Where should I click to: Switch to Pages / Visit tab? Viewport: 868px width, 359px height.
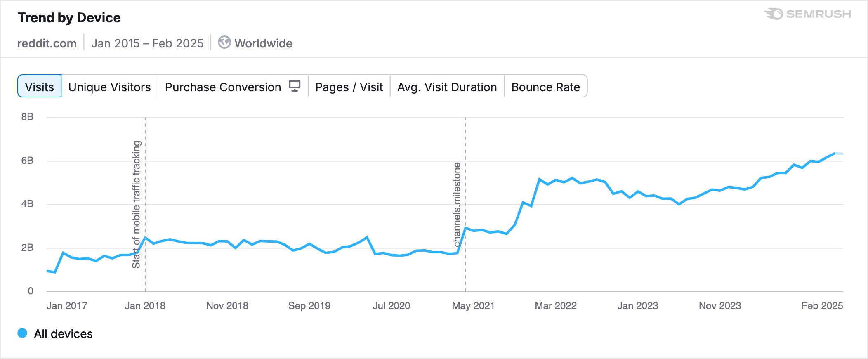pos(349,86)
